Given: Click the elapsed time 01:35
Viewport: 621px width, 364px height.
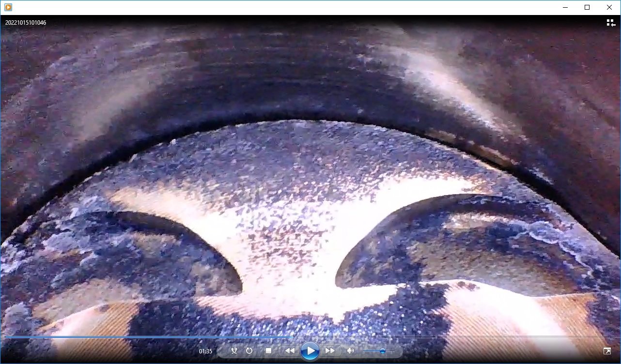Looking at the screenshot, I should [205, 351].
